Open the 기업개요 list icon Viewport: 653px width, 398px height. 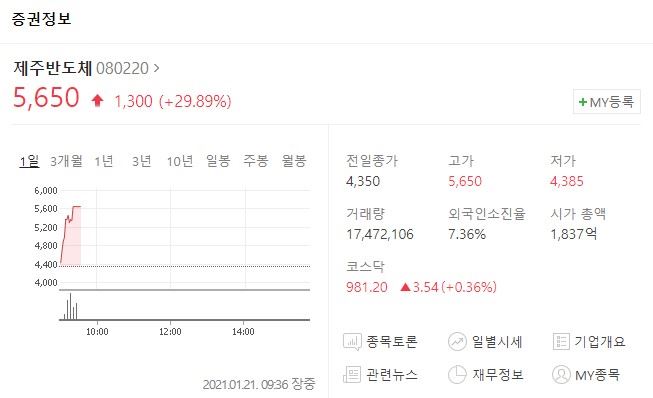tap(561, 342)
